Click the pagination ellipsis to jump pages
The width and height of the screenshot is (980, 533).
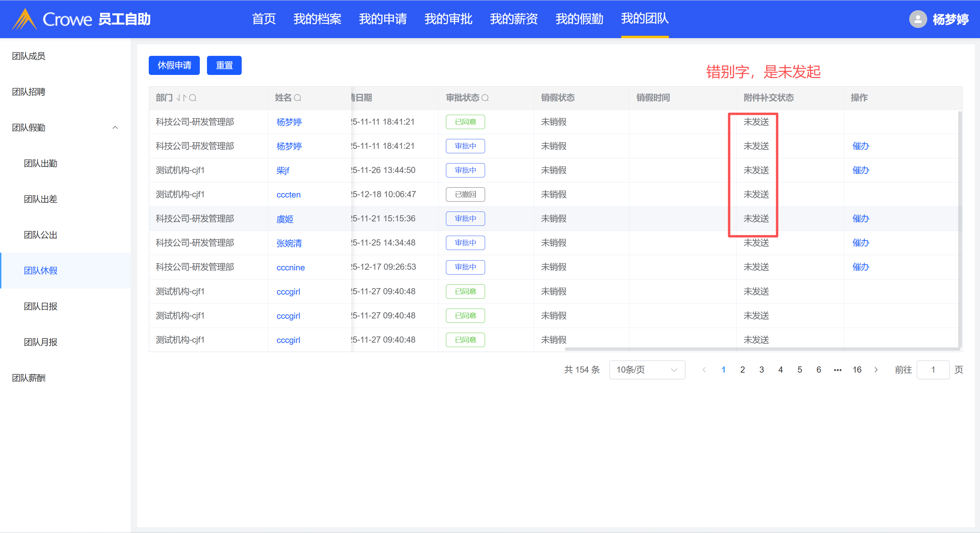click(x=837, y=370)
